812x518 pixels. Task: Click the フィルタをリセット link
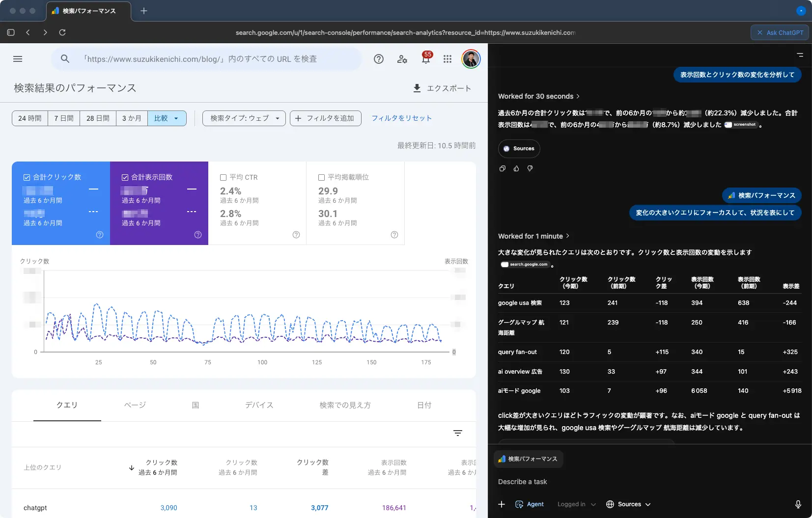coord(401,118)
